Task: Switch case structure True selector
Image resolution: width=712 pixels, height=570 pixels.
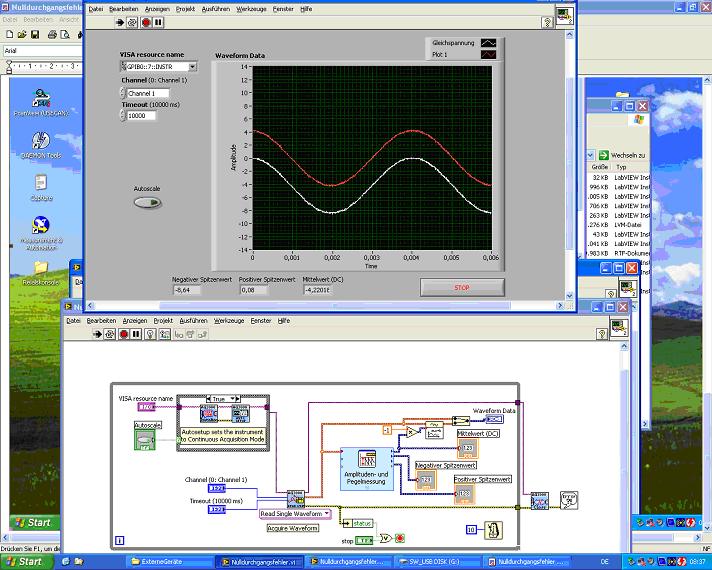Action: click(x=223, y=398)
